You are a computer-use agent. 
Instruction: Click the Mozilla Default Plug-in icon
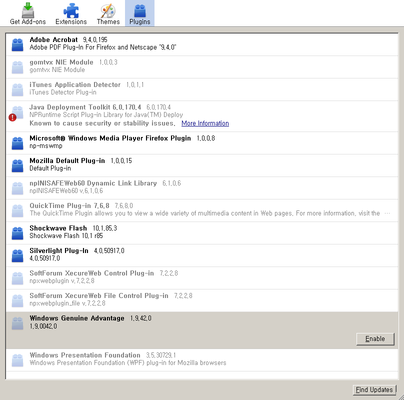pyautogui.click(x=17, y=165)
